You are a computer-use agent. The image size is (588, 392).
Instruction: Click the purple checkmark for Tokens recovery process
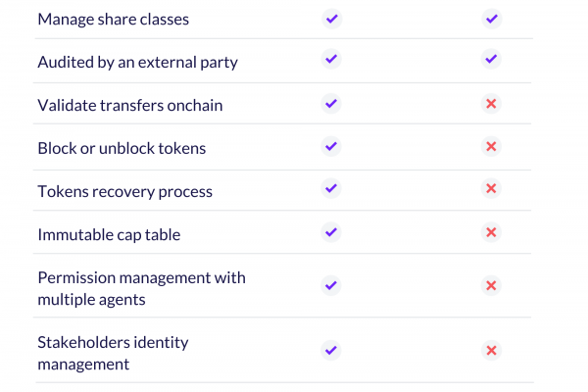point(331,188)
